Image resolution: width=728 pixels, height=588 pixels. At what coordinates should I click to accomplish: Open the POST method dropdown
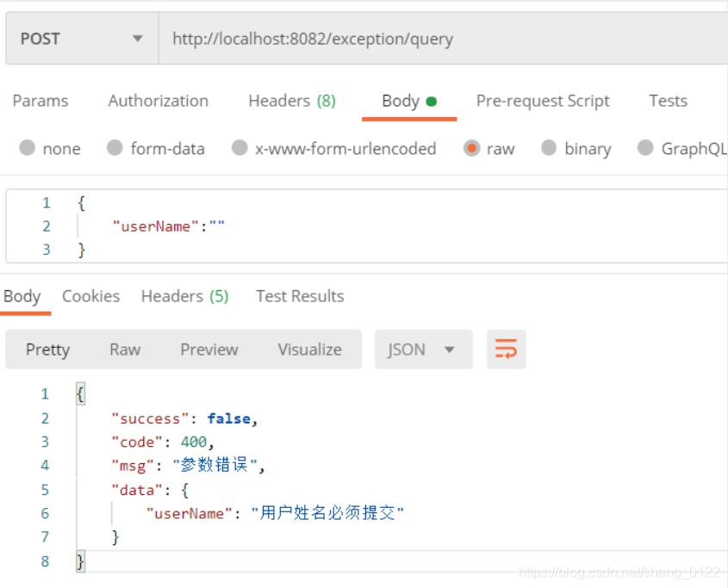pyautogui.click(x=82, y=39)
